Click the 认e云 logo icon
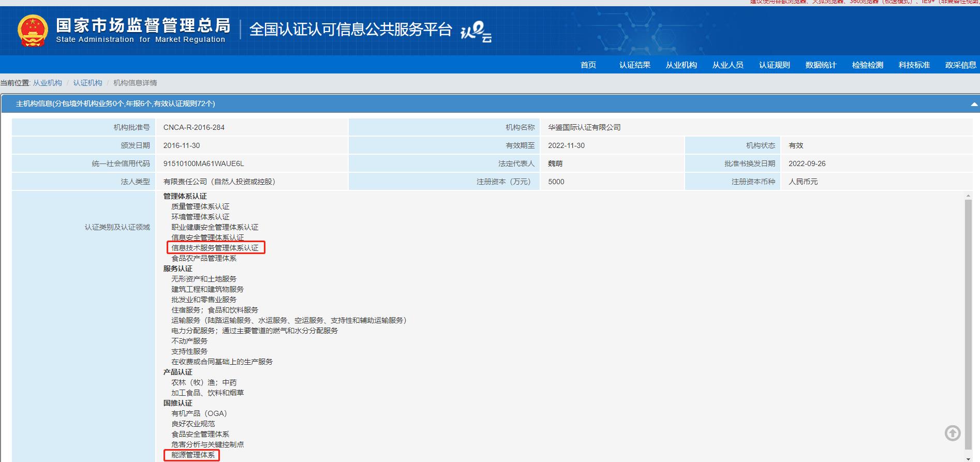Image resolution: width=980 pixels, height=462 pixels. click(x=476, y=31)
